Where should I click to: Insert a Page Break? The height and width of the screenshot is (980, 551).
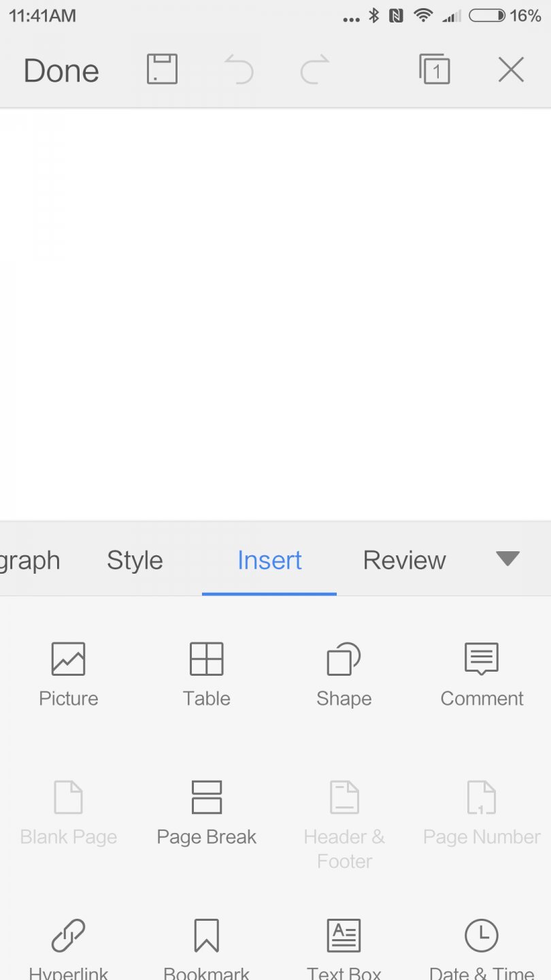click(206, 812)
